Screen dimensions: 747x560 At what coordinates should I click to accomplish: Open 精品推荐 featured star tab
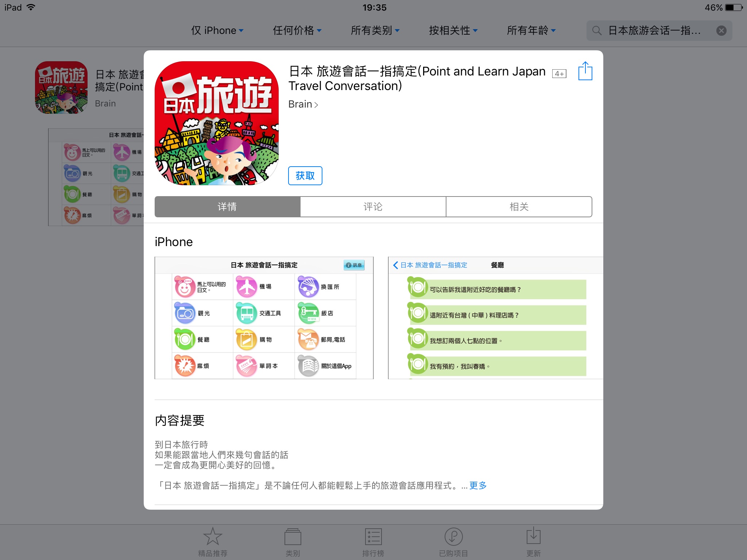[x=213, y=542]
